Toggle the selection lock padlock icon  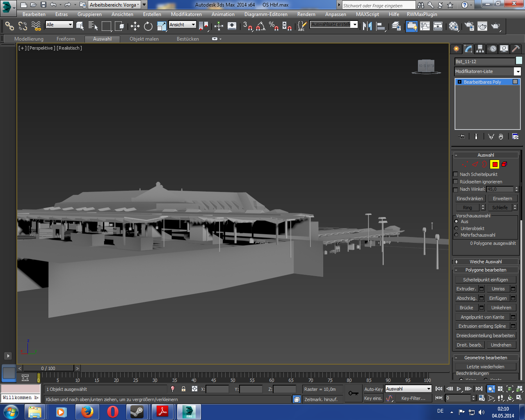pyautogui.click(x=183, y=389)
